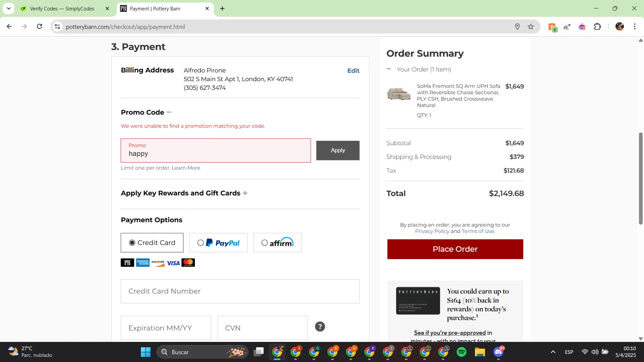Collapse Your Order (1 Item) list
Viewport: 644px width, 362px height.
pyautogui.click(x=389, y=69)
